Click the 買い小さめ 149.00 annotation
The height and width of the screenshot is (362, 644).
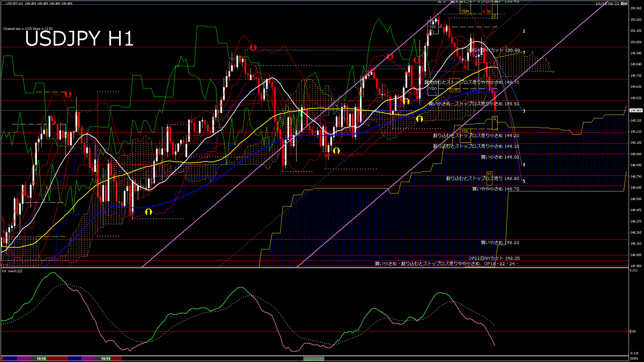pos(500,157)
